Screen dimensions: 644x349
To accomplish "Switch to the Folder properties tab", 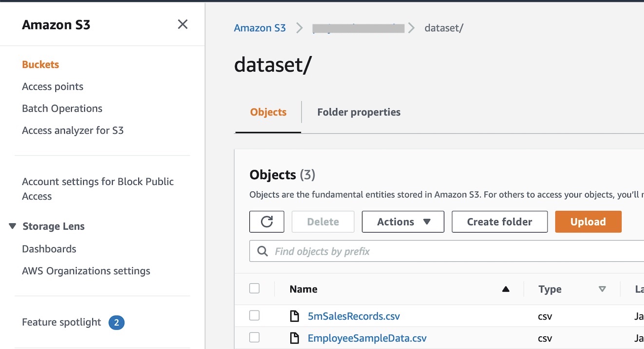I will click(x=359, y=112).
